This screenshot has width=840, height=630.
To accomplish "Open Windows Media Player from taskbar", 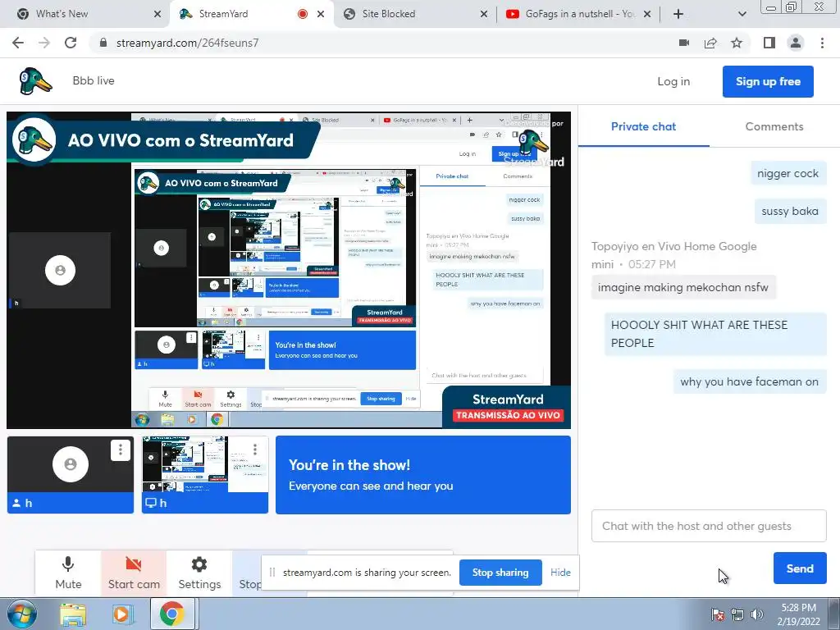I will (122, 614).
